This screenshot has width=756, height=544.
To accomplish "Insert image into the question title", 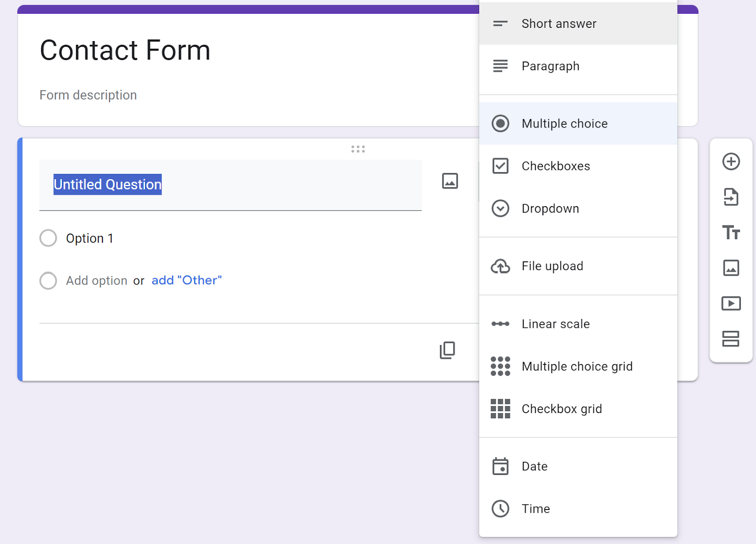I will [450, 181].
